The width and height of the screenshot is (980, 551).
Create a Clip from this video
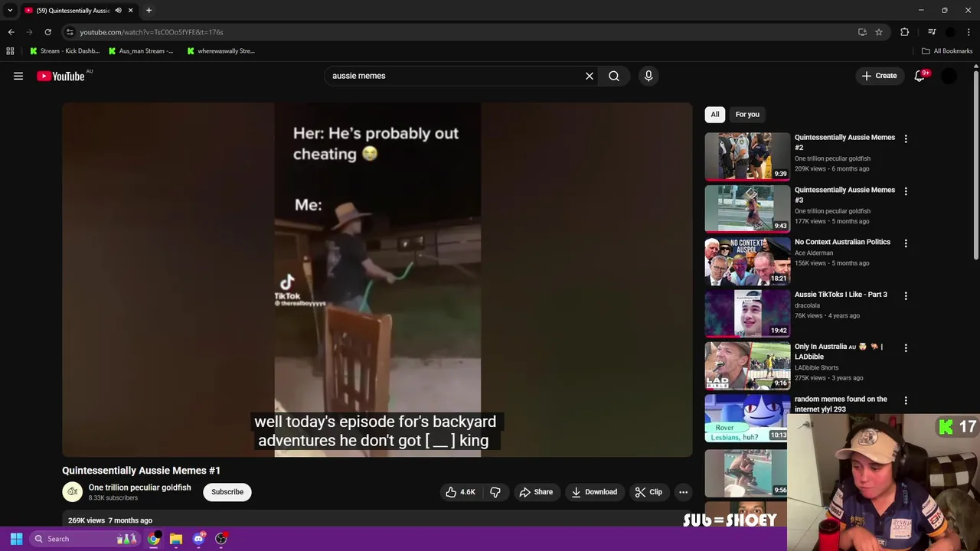(648, 492)
